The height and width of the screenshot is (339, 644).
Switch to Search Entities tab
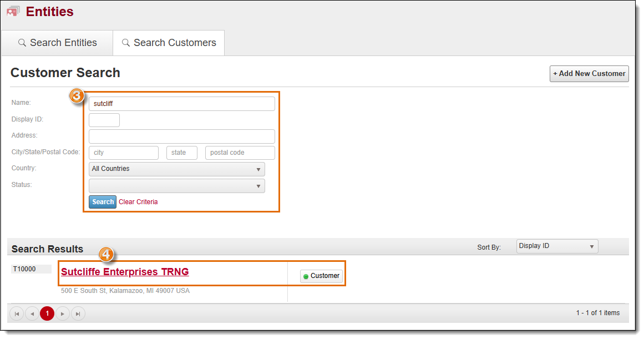point(57,43)
